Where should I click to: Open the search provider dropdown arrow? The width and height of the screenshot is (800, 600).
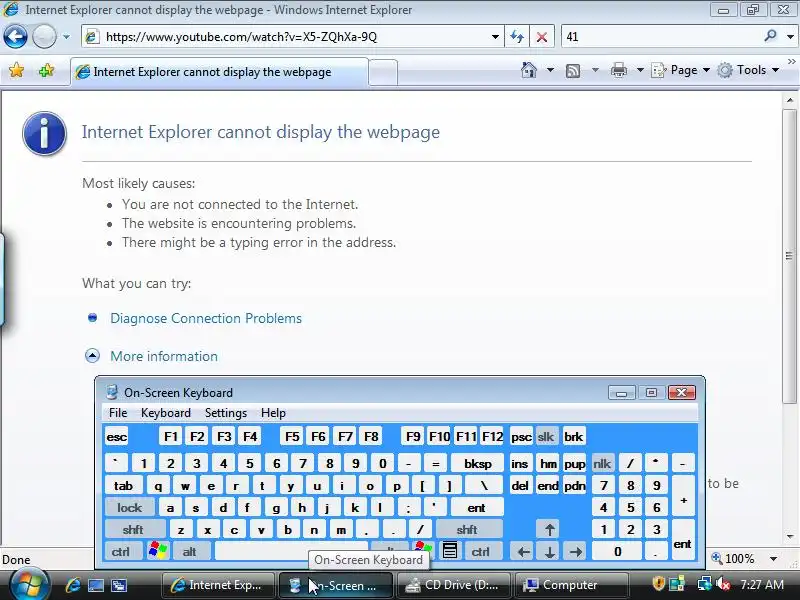(790, 37)
